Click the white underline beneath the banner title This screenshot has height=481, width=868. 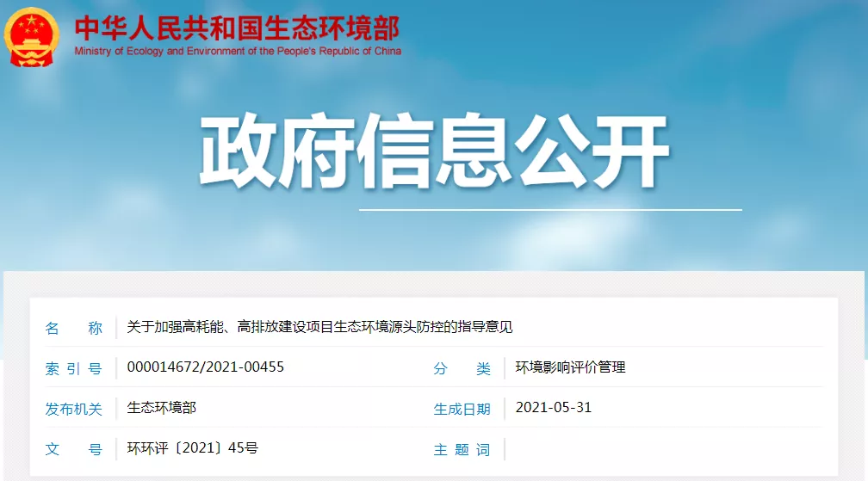click(549, 209)
